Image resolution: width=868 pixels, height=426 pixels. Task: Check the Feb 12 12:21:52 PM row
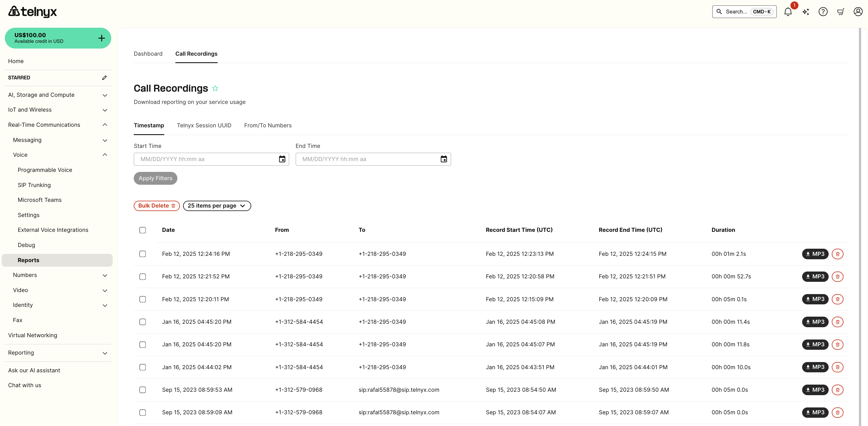pos(143,277)
